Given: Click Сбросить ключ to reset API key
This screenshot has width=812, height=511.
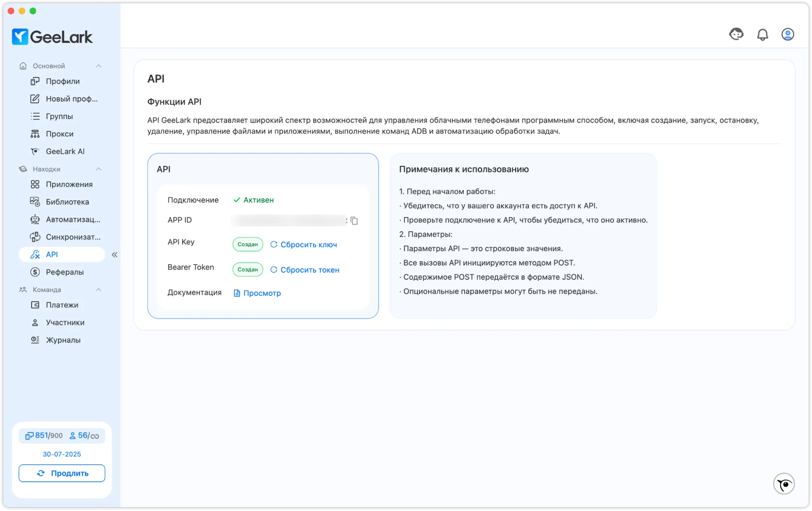Looking at the screenshot, I should (x=303, y=245).
